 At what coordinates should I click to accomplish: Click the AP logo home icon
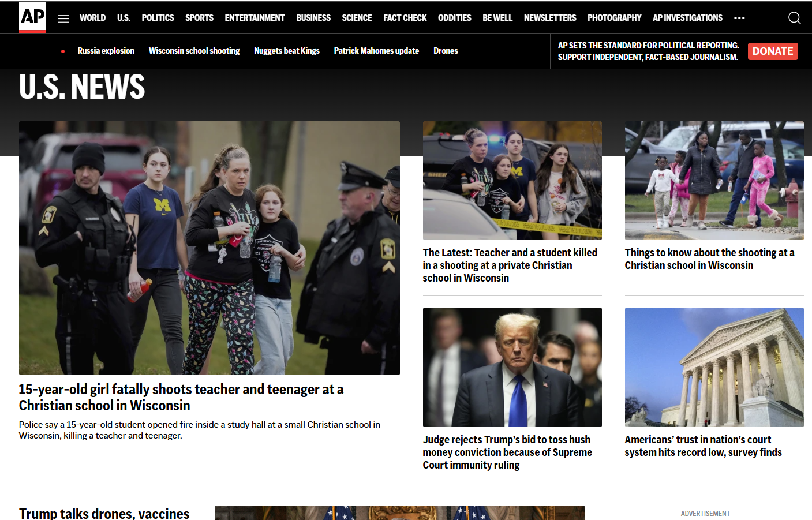[32, 17]
